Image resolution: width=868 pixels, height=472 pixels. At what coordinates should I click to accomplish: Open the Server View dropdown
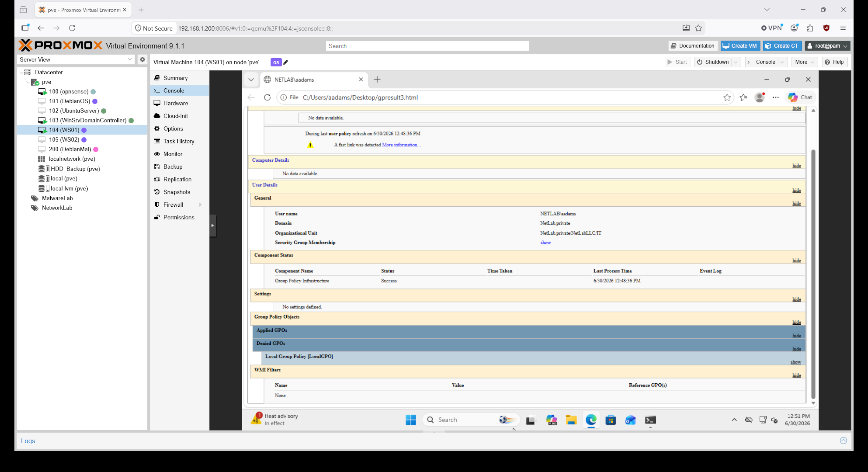pyautogui.click(x=75, y=59)
